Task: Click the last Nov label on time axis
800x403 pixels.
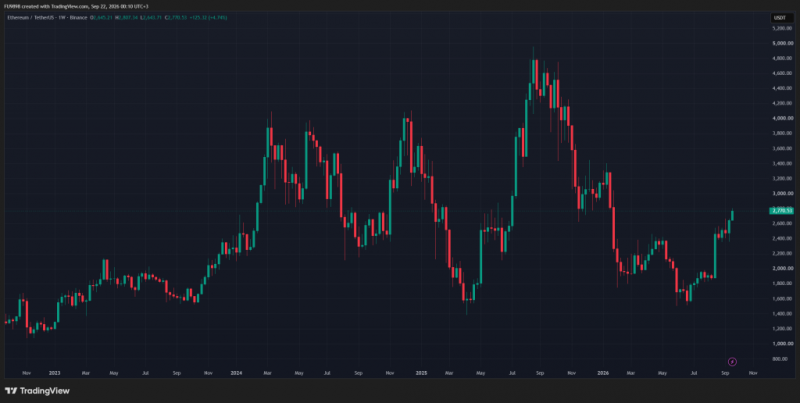Action: coord(753,373)
